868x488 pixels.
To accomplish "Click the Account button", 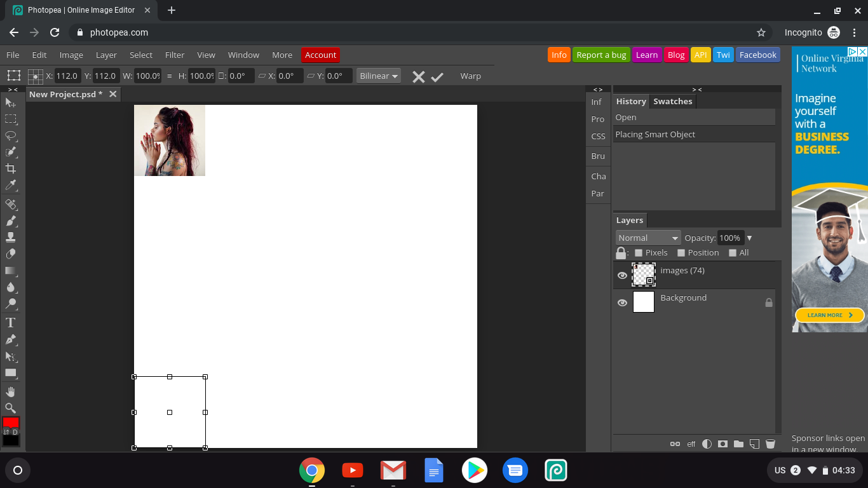I will pos(320,55).
